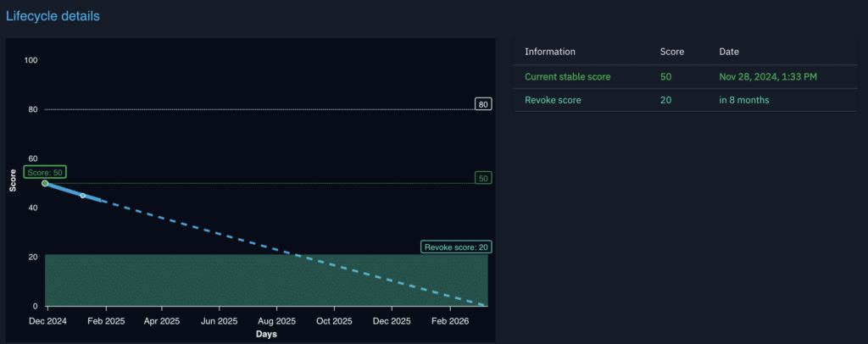Click the 'Dec 2024' x-axis label
The image size is (868, 344).
click(x=47, y=322)
